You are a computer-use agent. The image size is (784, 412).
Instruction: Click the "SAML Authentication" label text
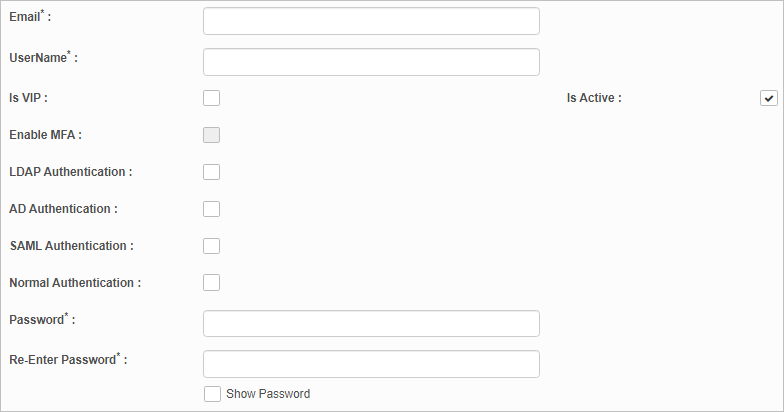tap(69, 246)
